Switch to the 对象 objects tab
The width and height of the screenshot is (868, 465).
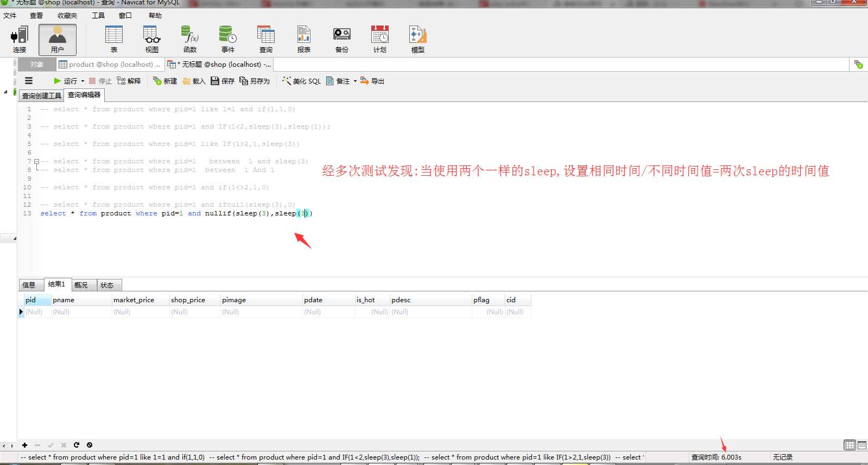pyautogui.click(x=37, y=65)
